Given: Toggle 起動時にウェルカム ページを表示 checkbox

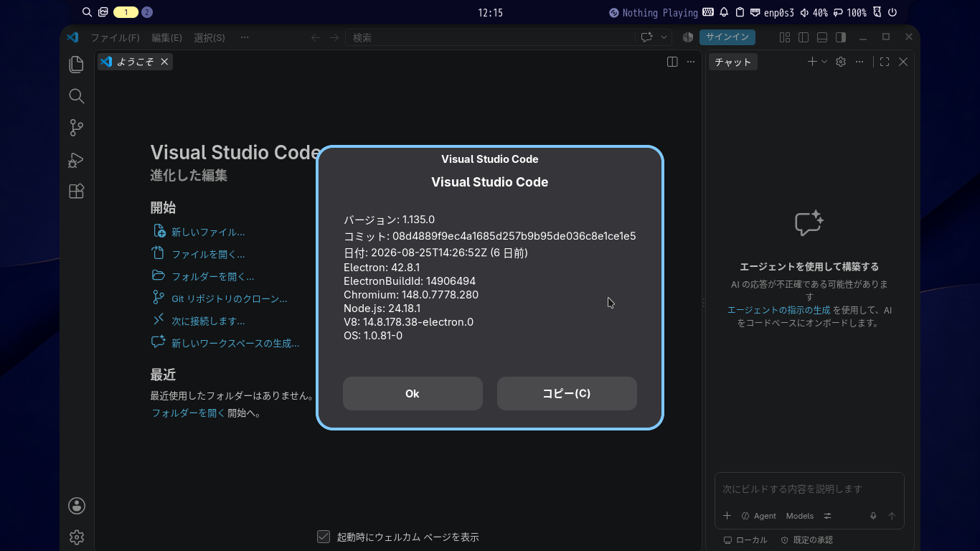Looking at the screenshot, I should [x=324, y=537].
